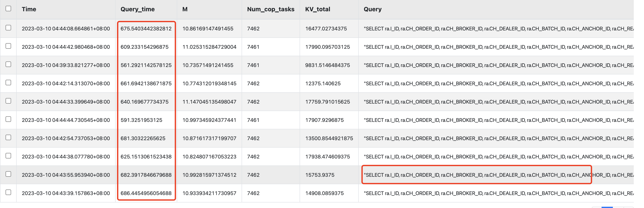Select the Num_cop_tasks column header
The height and width of the screenshot is (208, 644).
pos(270,9)
